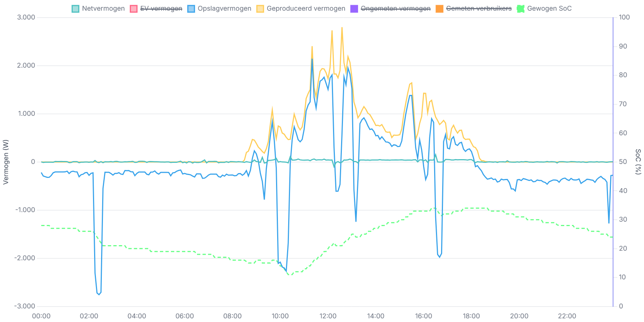Screen dimensions: 644x322
Task: Click the 10 value on SoC axis
Action: point(622,277)
